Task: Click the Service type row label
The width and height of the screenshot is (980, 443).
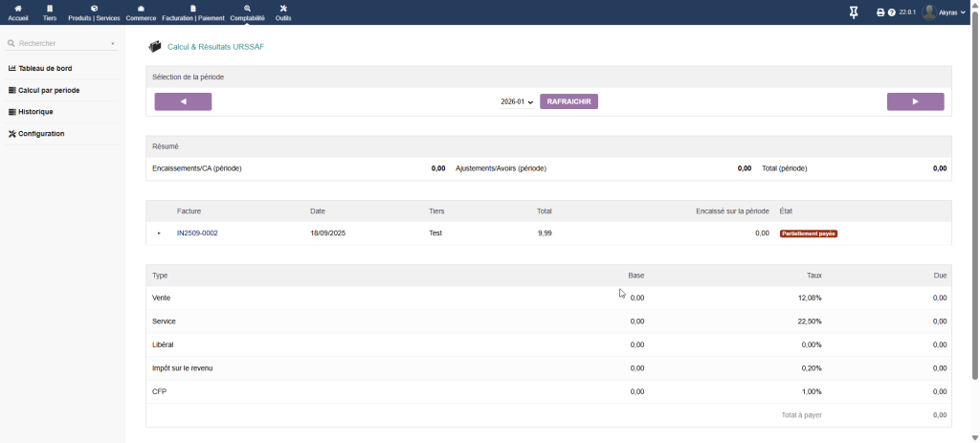Action: pyautogui.click(x=164, y=321)
